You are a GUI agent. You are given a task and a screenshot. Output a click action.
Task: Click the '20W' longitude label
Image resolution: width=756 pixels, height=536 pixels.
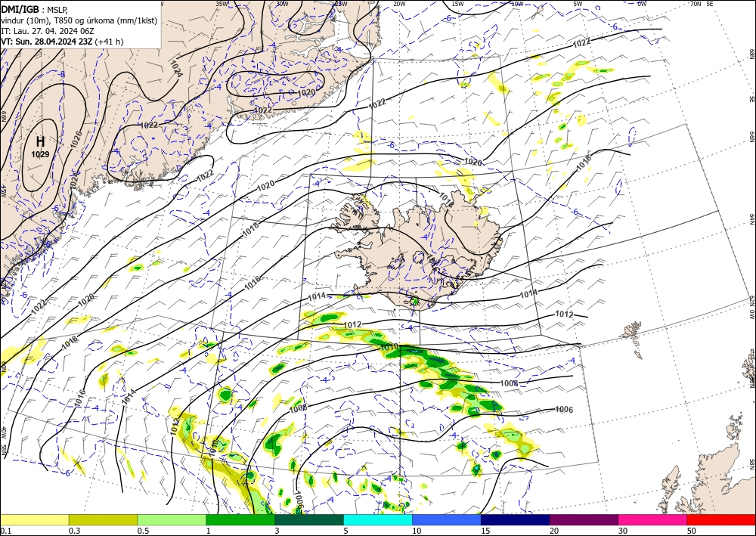399,4
